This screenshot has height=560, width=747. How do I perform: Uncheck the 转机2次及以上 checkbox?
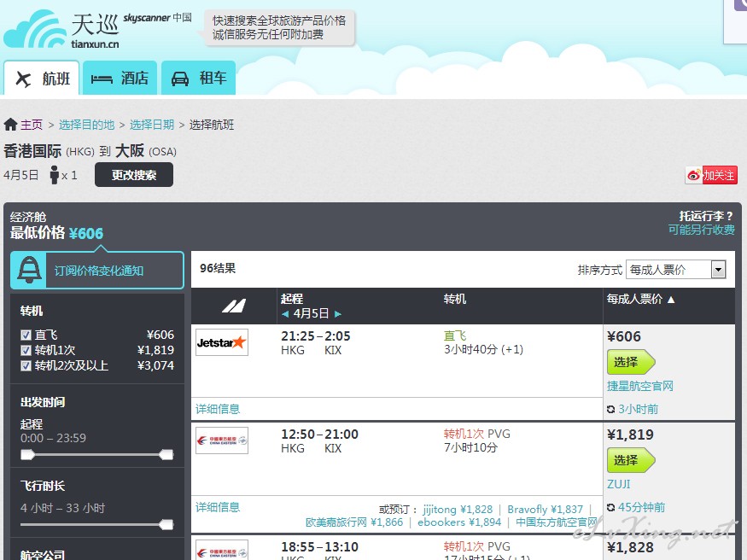click(x=26, y=365)
